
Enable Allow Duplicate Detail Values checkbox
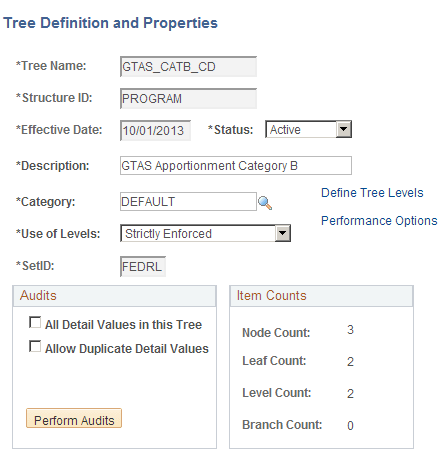click(x=35, y=347)
